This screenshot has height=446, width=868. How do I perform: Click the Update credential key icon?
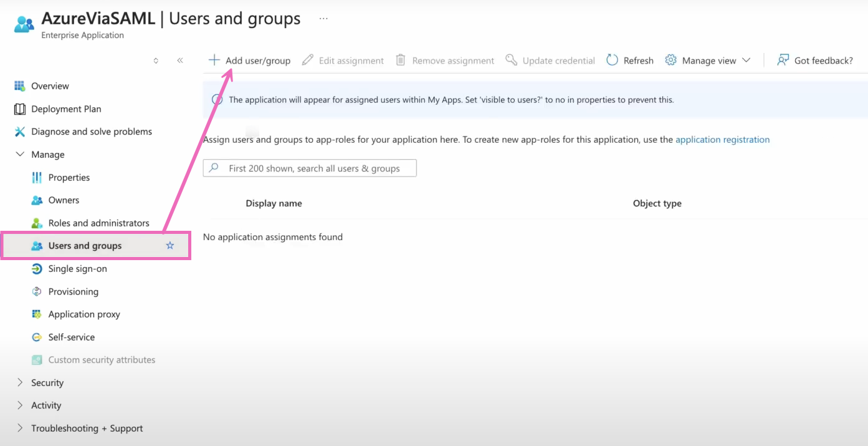coord(511,60)
